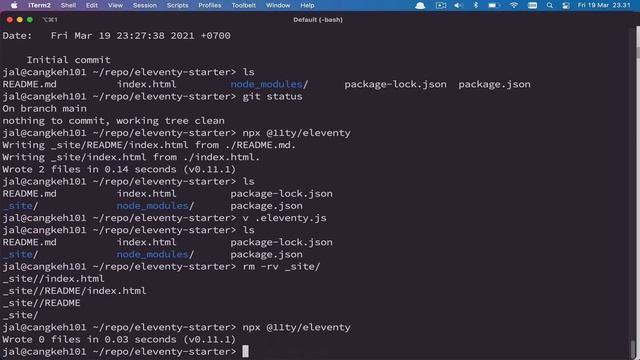Click the Date: Fri Mar 19 line

point(116,36)
